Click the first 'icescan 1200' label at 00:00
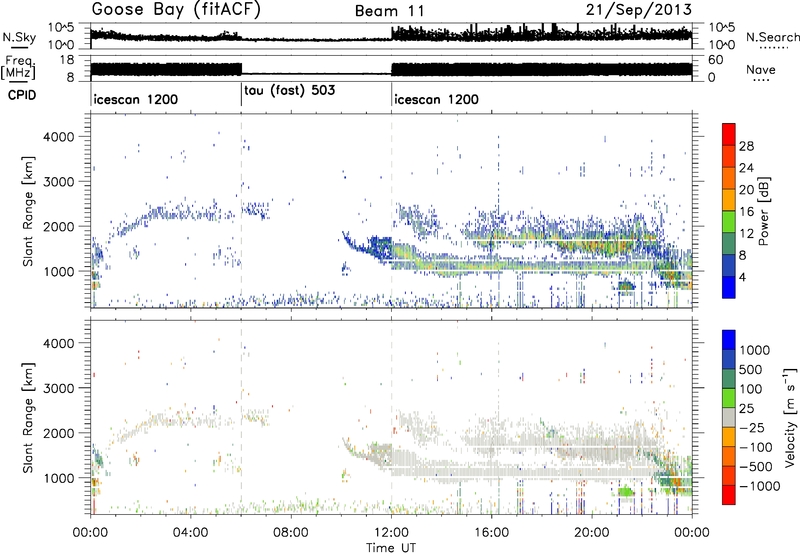 (x=136, y=99)
